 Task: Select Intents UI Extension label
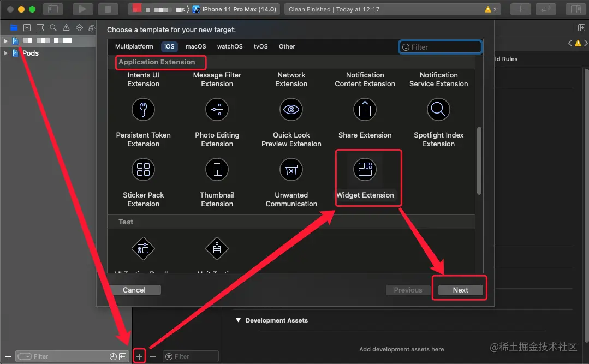tap(143, 79)
